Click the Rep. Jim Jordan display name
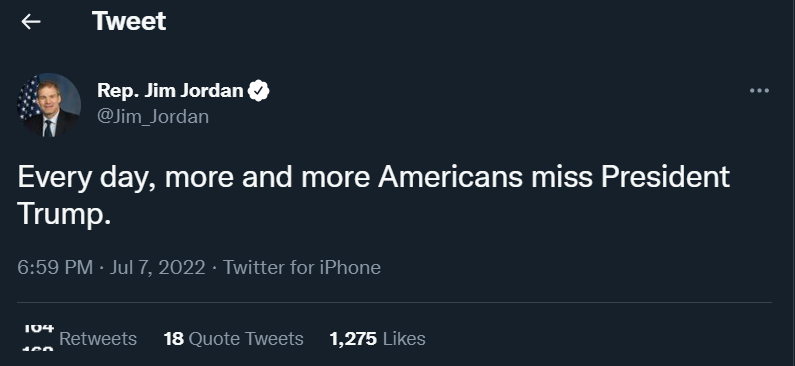This screenshot has width=795, height=366. 170,90
